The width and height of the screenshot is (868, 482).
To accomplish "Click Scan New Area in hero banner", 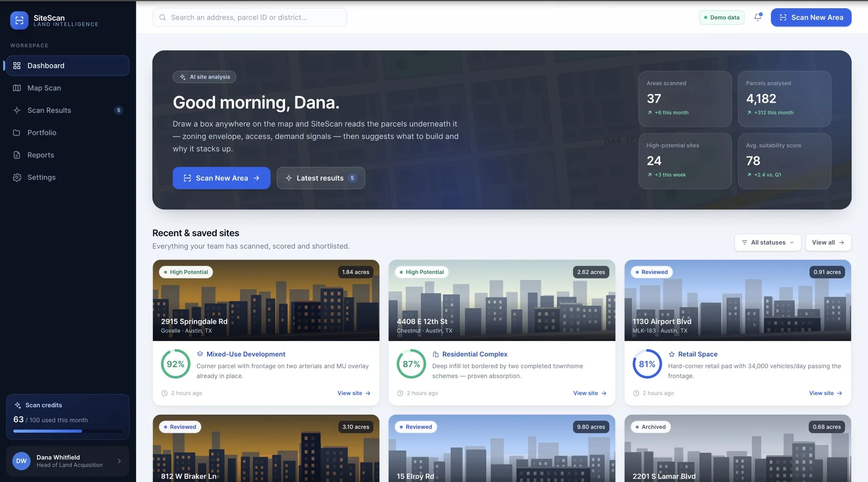I will (221, 178).
